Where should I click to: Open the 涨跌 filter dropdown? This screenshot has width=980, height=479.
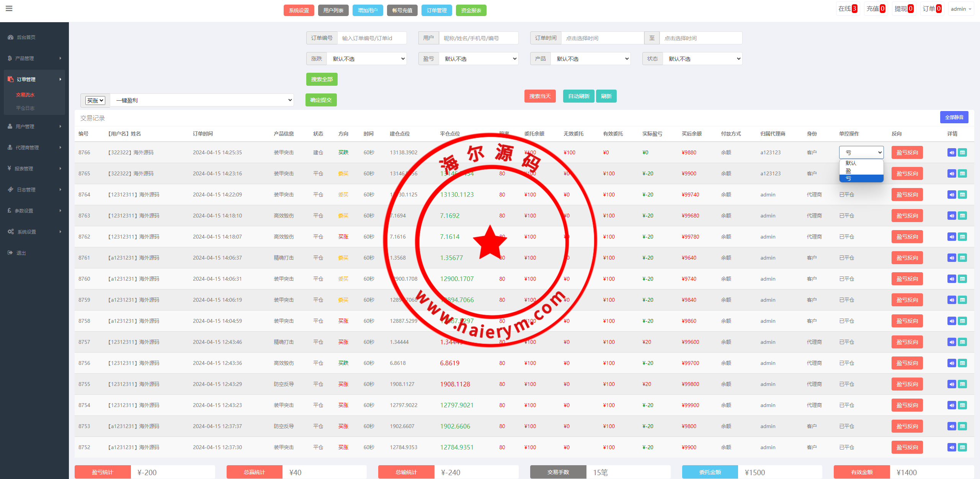pos(367,59)
